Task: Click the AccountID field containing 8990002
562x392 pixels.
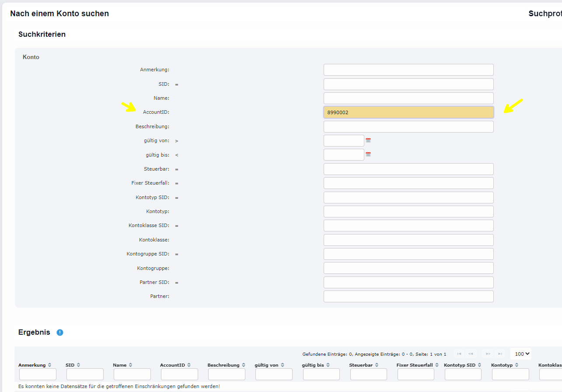Action: pyautogui.click(x=408, y=112)
